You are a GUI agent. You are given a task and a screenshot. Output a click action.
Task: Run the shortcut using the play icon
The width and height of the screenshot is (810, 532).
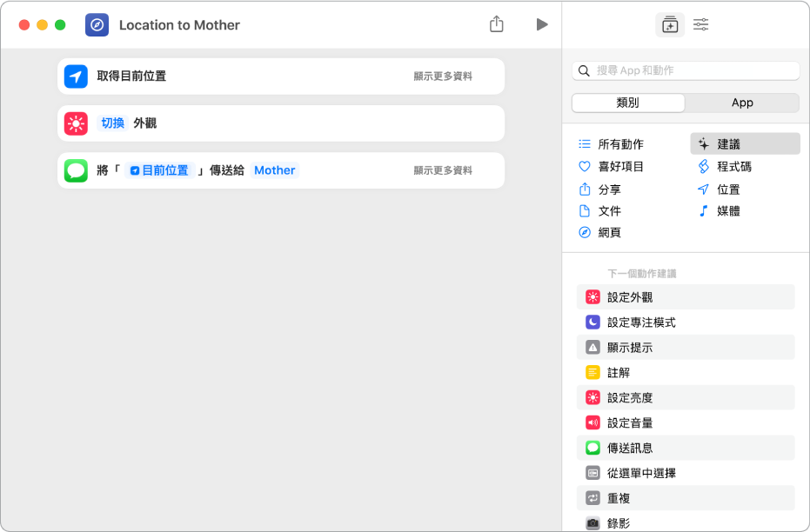pos(542,24)
